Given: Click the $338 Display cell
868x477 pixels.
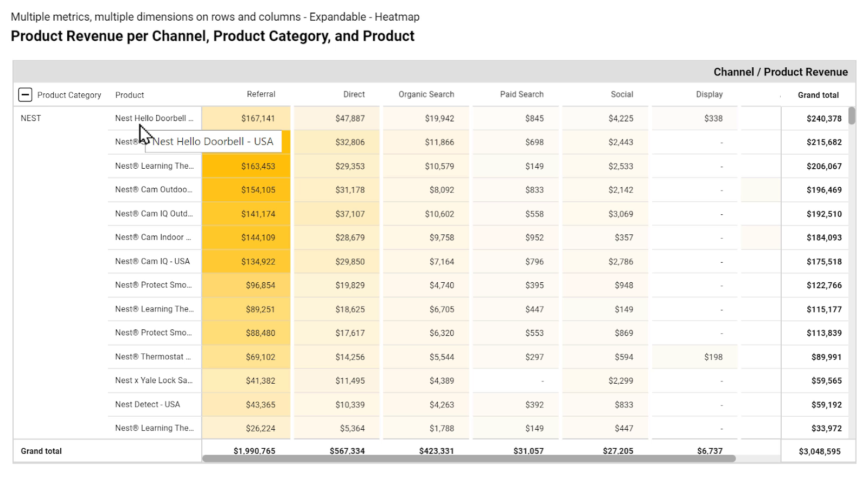Looking at the screenshot, I should (694, 118).
